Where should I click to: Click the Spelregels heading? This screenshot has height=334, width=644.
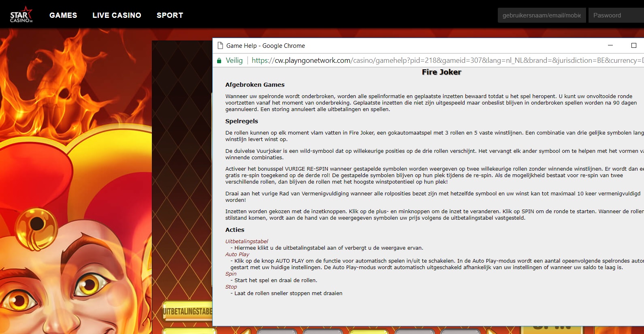click(241, 121)
